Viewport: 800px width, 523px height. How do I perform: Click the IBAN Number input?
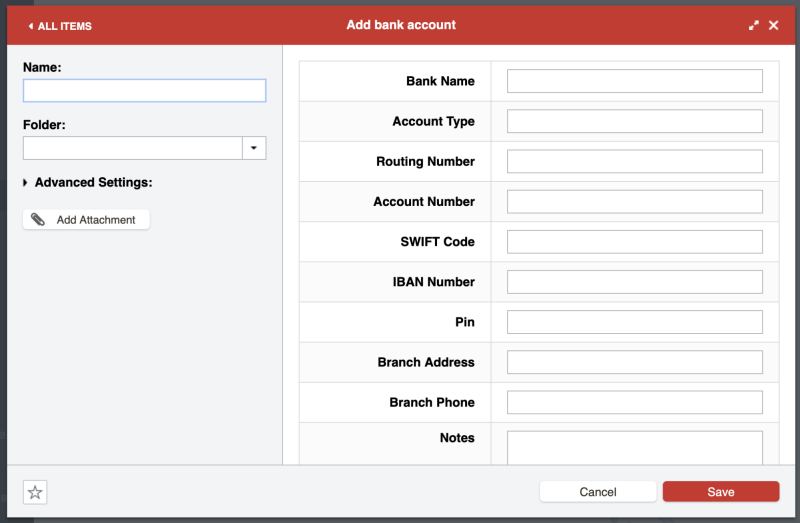point(634,282)
